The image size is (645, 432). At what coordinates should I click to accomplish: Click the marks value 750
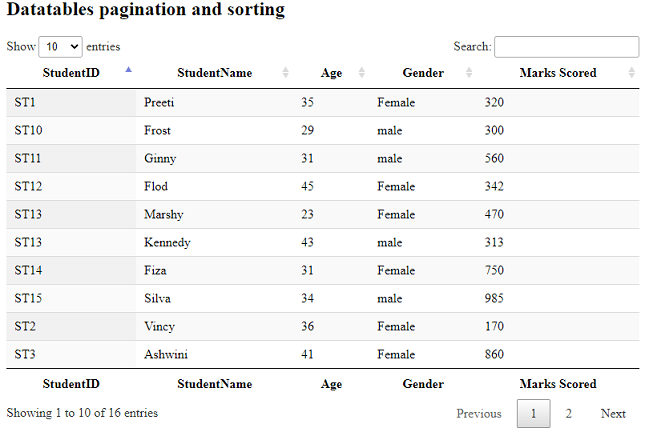pyautogui.click(x=494, y=271)
